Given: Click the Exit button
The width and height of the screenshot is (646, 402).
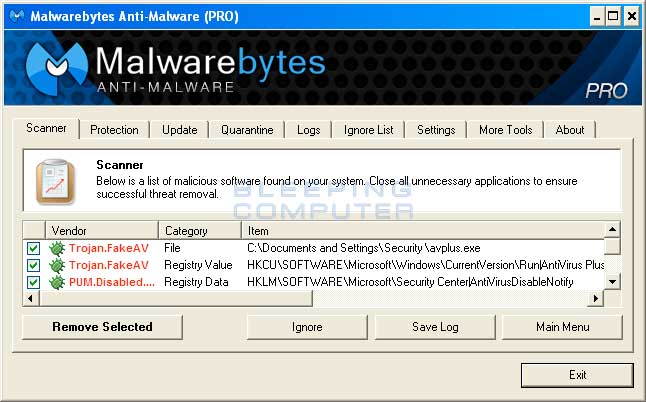Looking at the screenshot, I should pyautogui.click(x=577, y=375).
